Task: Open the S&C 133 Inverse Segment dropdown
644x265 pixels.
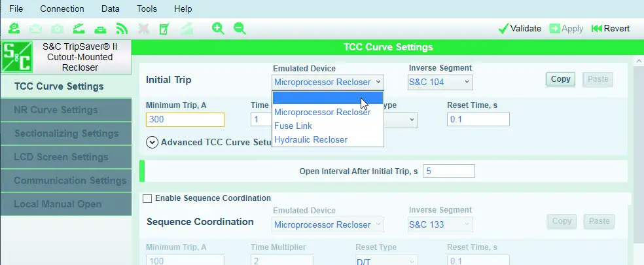Action: (x=440, y=224)
